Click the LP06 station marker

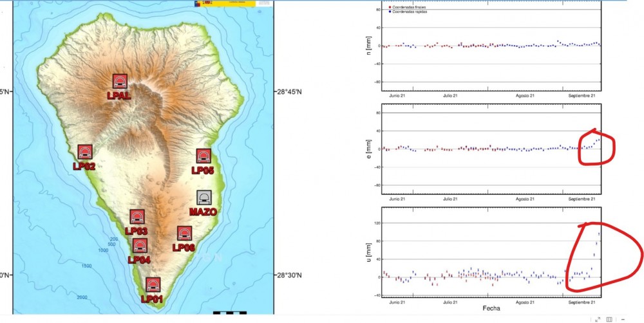pyautogui.click(x=185, y=234)
